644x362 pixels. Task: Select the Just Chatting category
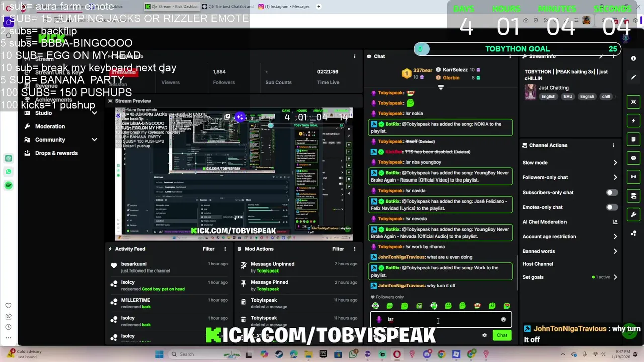(x=553, y=88)
